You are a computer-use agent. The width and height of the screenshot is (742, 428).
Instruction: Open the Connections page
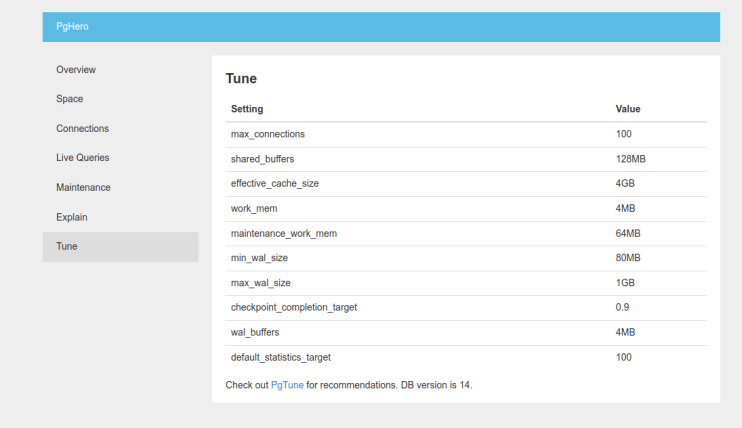pos(82,129)
